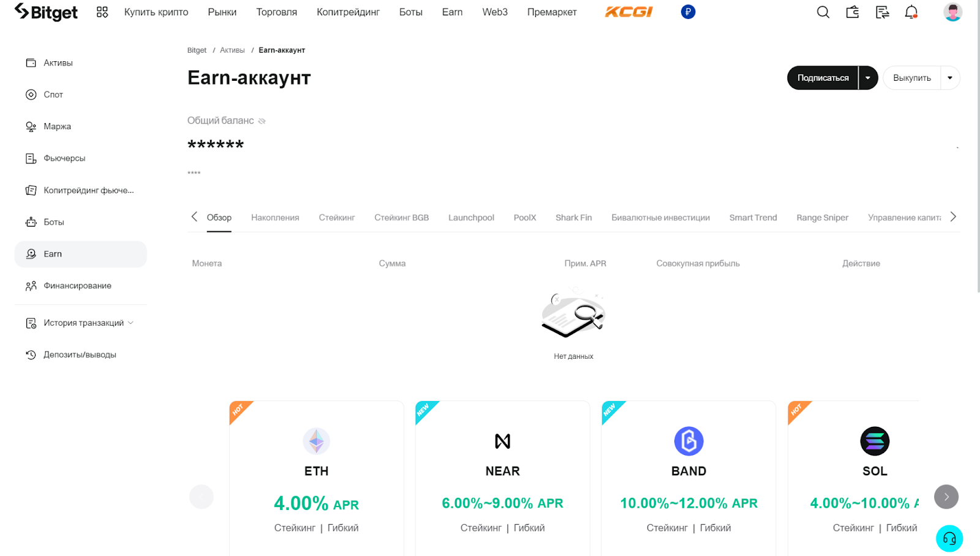The height and width of the screenshot is (556, 980).
Task: Click the orders list icon
Action: 882,12
